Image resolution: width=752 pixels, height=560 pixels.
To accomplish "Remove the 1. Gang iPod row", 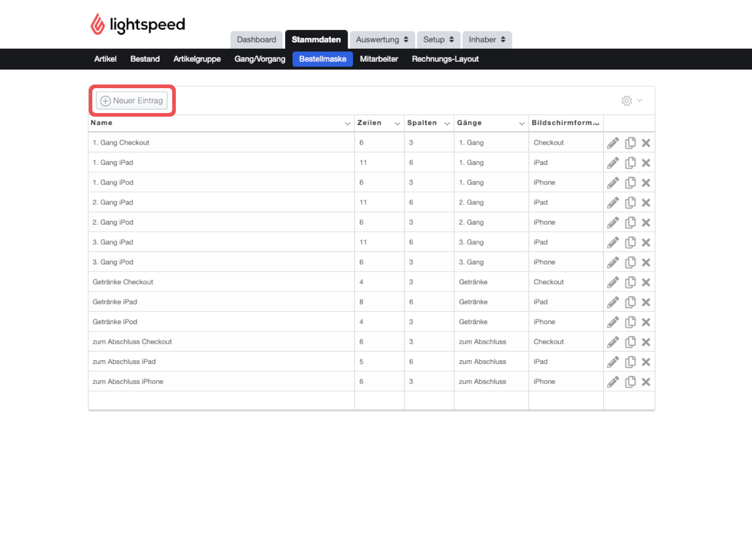I will coord(646,183).
